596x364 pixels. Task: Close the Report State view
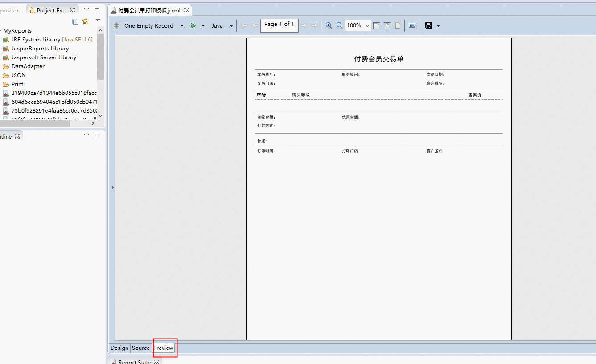click(156, 361)
